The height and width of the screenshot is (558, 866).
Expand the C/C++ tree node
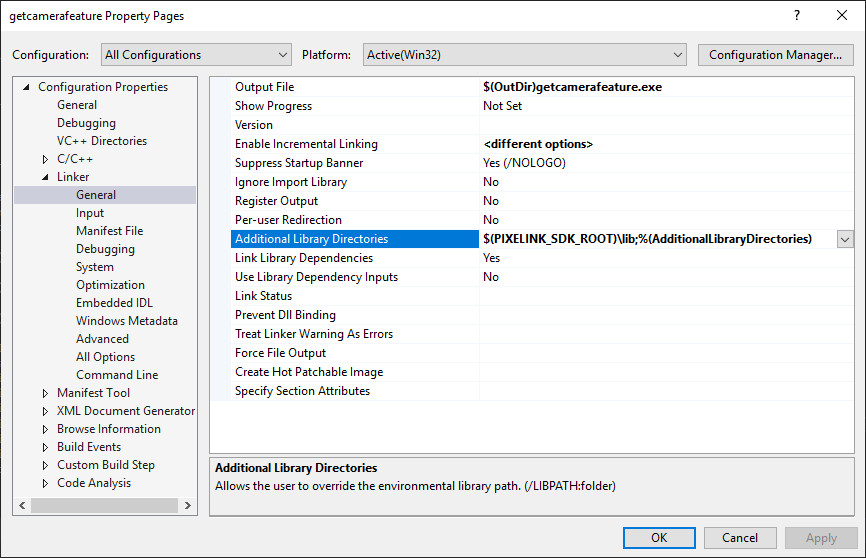[45, 159]
